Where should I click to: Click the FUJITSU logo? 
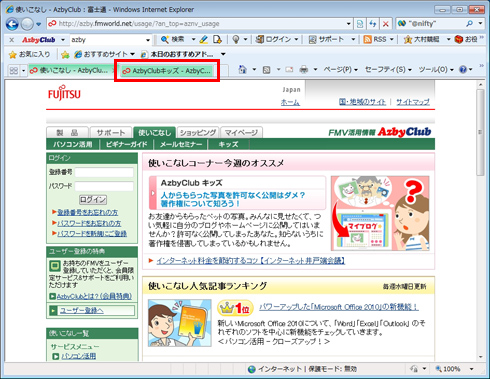(64, 94)
